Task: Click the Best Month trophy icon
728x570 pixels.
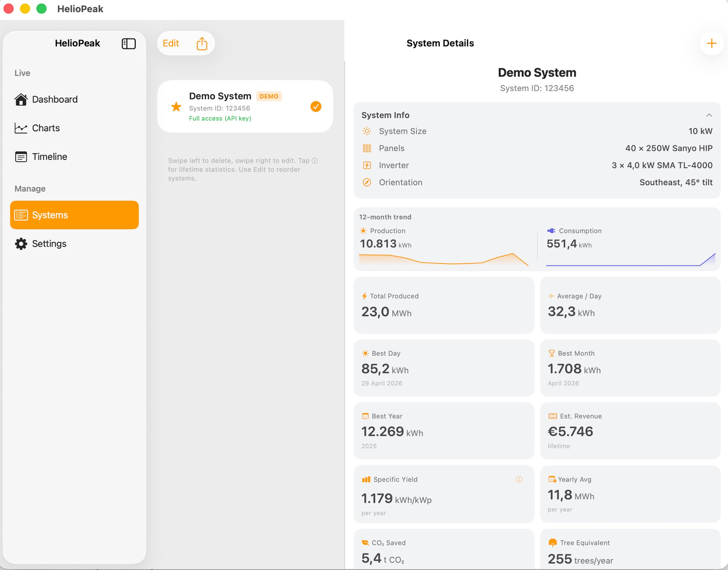Action: 552,353
